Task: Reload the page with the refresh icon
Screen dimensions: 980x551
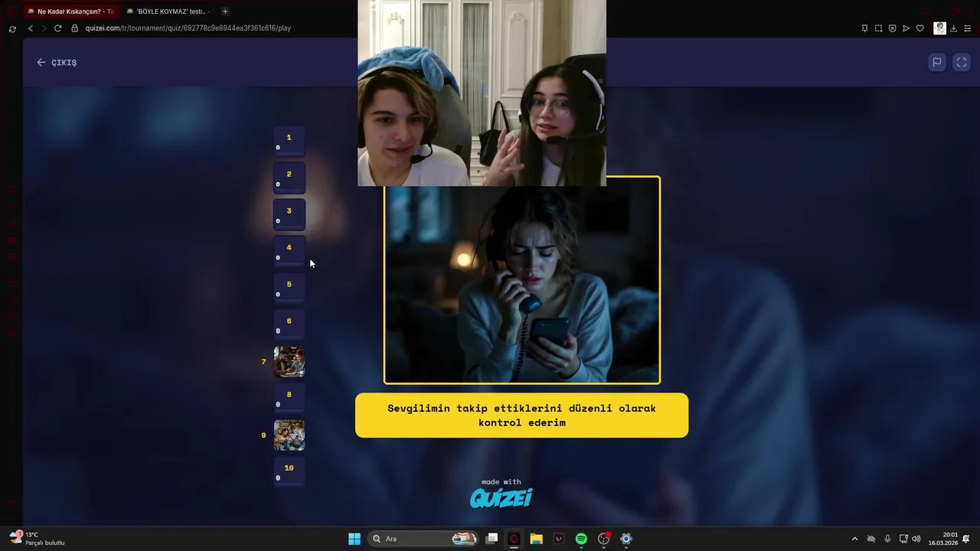Action: click(57, 28)
